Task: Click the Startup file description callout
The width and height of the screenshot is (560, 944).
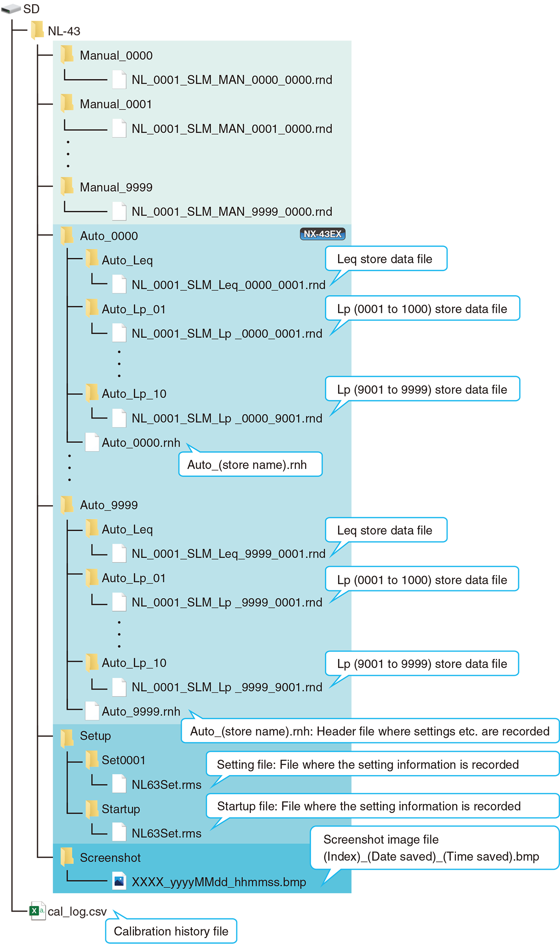Action: click(382, 806)
